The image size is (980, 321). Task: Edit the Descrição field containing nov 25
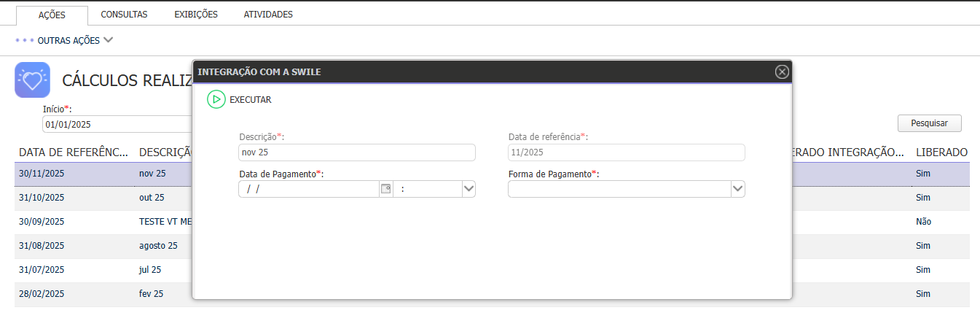(356, 152)
